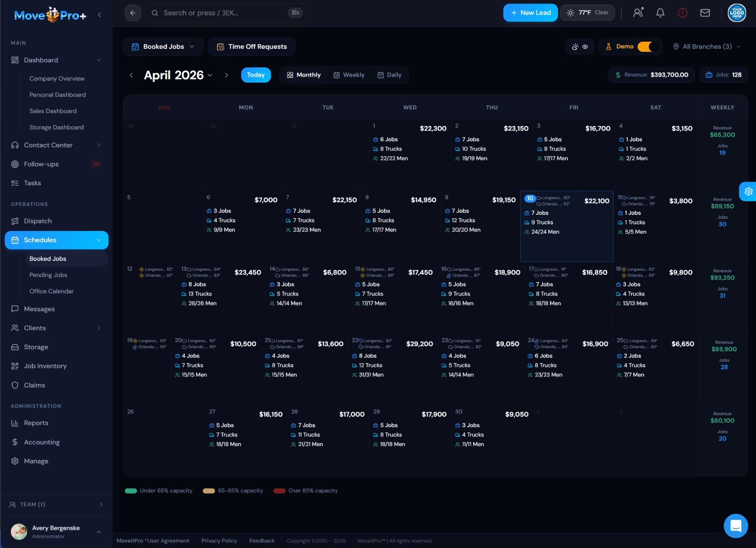Collapse the Schedules menu
This screenshot has height=548, width=756.
click(x=99, y=240)
